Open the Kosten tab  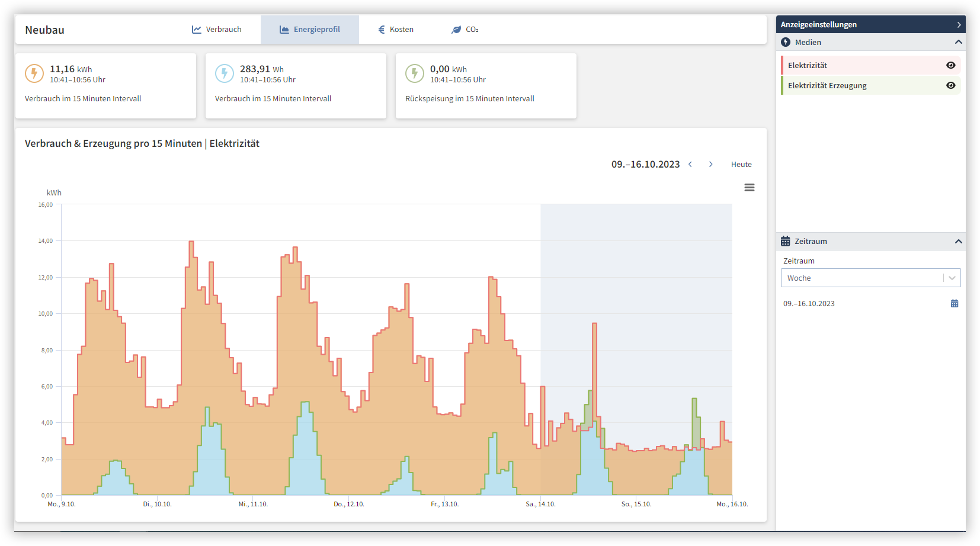[x=396, y=30]
